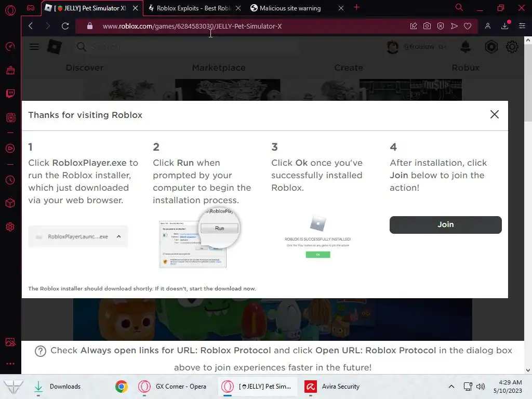Click the Roblox search field
This screenshot has width=532, height=399.
coord(187,47)
